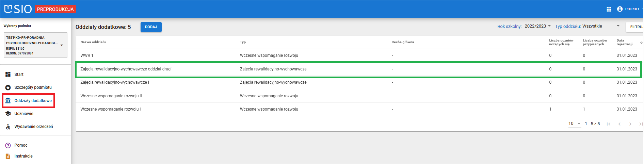Open Szczegóły podmiotu in the sidebar

pos(33,87)
